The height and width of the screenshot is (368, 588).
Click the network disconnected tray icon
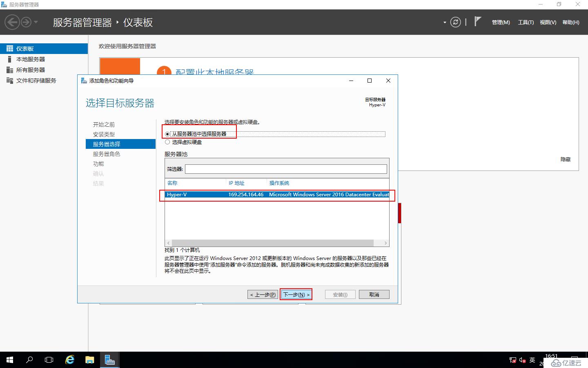[x=513, y=360]
